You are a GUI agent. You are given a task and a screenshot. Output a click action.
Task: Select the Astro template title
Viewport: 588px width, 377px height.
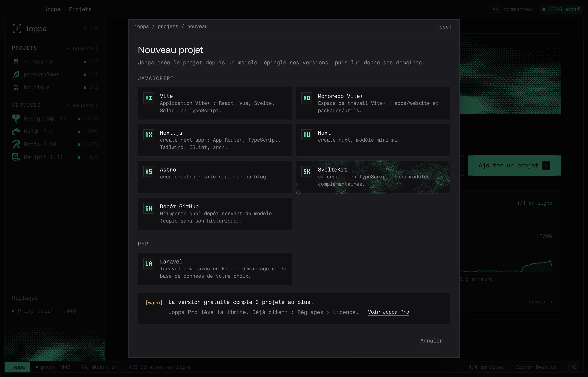[x=168, y=170]
